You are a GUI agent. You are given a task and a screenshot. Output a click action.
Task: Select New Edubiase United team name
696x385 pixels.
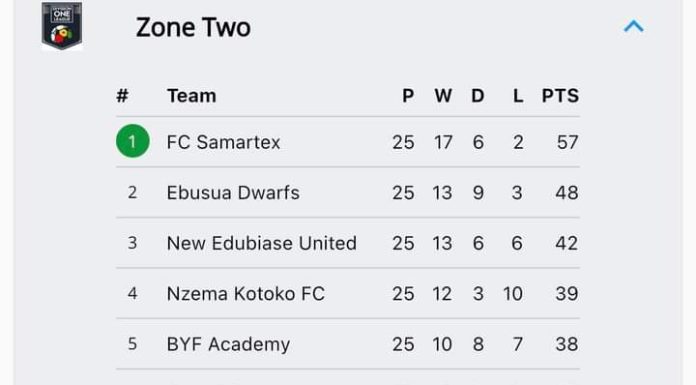click(261, 243)
